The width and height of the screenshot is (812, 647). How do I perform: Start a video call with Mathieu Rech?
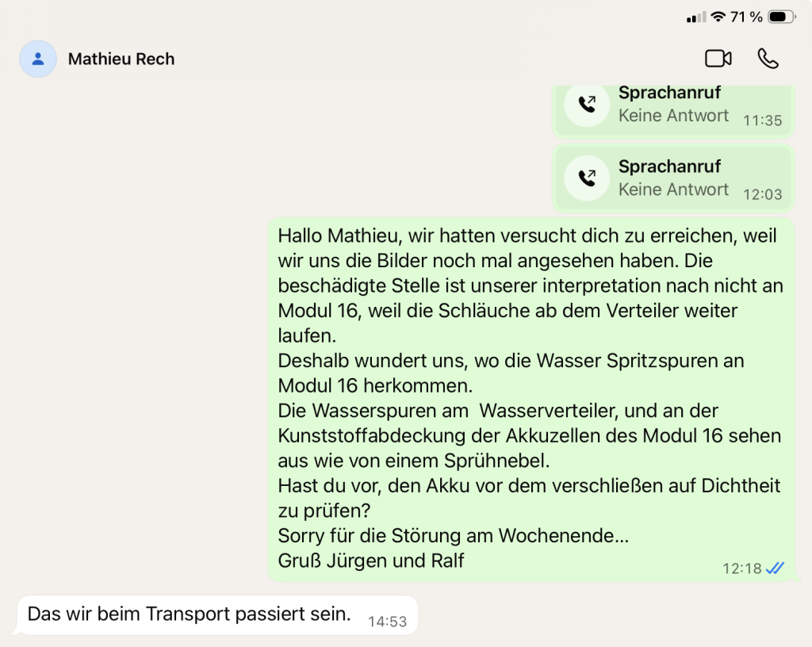718,59
